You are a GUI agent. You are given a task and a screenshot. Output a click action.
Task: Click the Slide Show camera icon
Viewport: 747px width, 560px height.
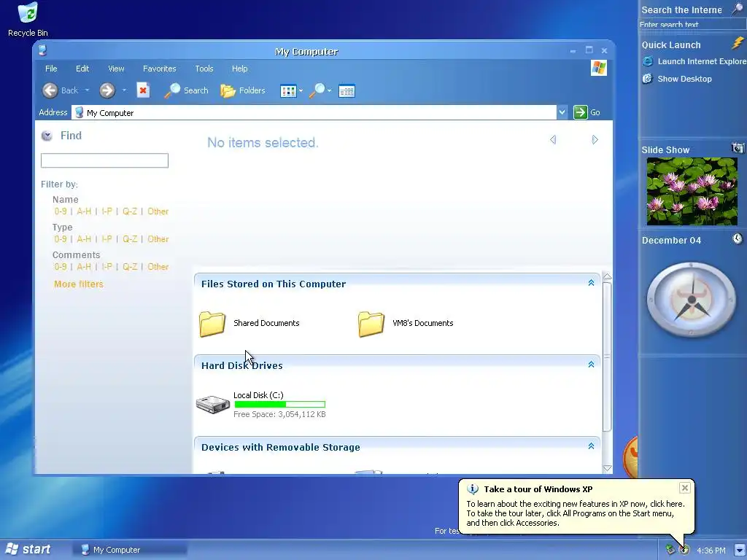click(x=738, y=148)
